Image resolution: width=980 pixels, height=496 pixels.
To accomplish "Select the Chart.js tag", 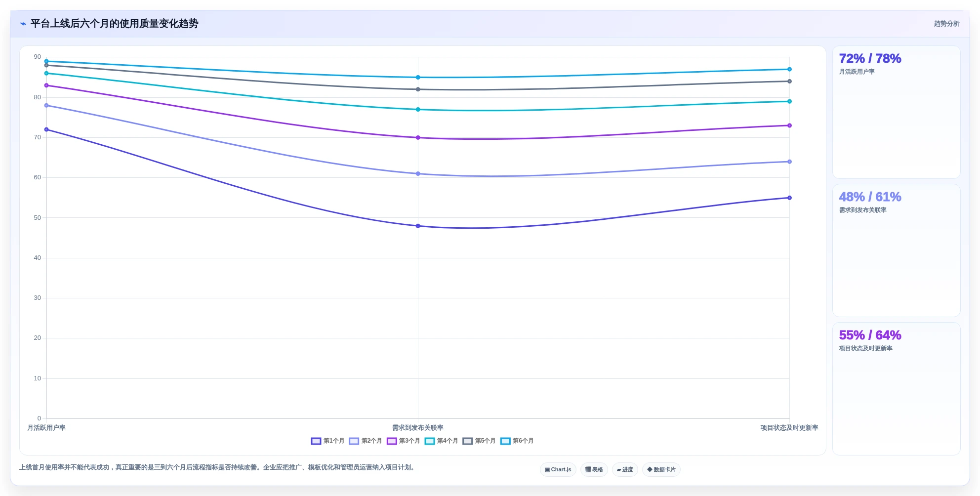I will (x=558, y=470).
